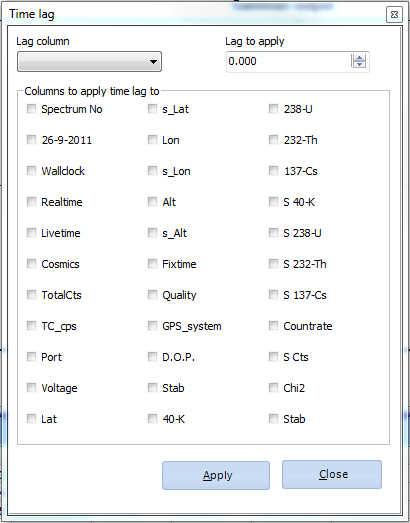Check the Countrate column

[x=274, y=326]
